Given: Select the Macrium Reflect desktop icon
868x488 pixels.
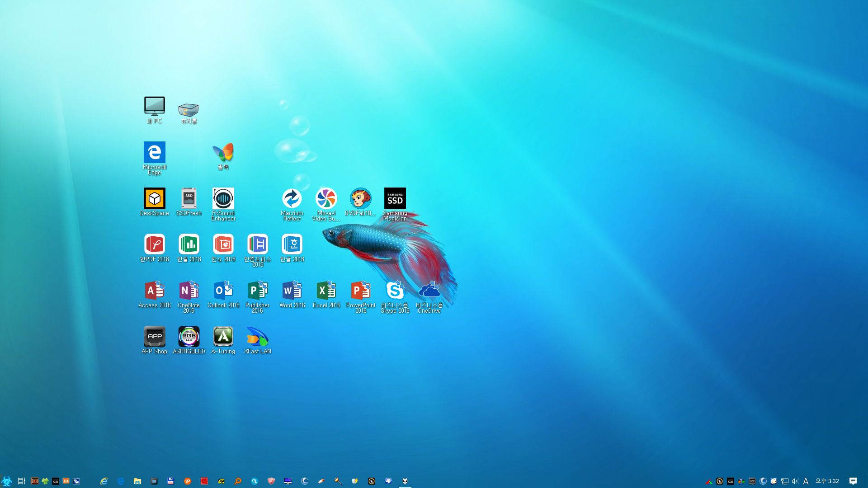Looking at the screenshot, I should click(x=292, y=204).
